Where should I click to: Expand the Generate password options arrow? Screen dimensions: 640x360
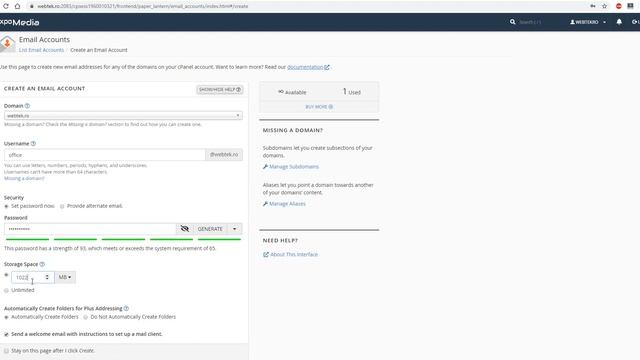[234, 229]
